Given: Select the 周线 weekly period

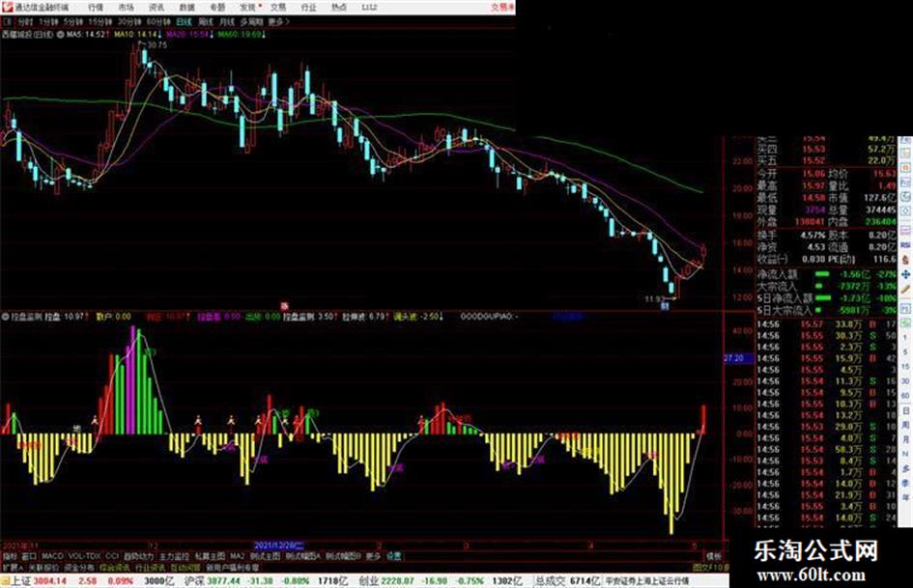Looking at the screenshot, I should point(206,22).
